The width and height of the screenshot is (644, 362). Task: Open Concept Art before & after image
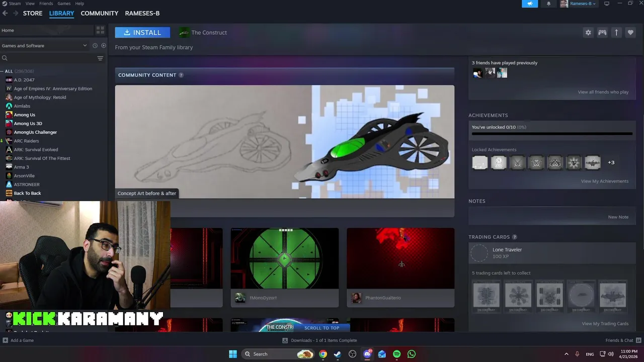click(285, 142)
